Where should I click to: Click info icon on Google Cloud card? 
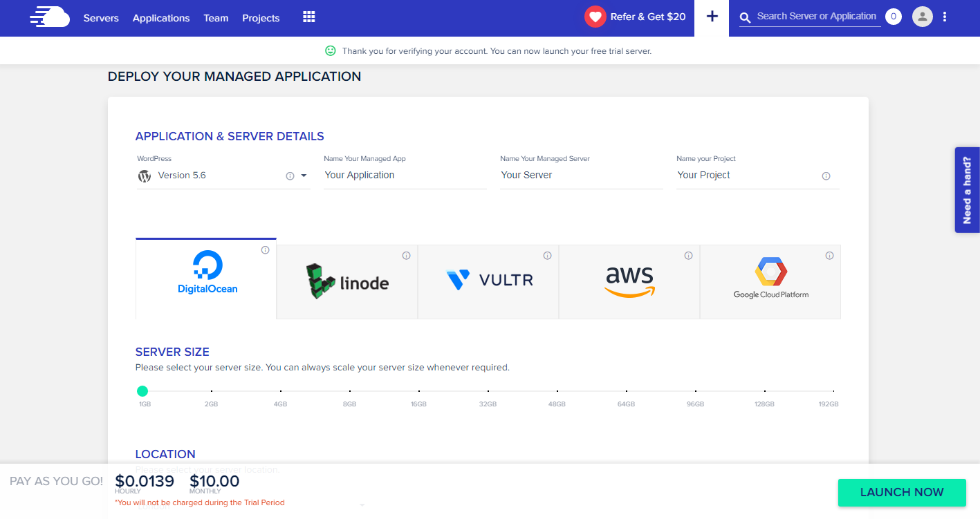coord(829,256)
